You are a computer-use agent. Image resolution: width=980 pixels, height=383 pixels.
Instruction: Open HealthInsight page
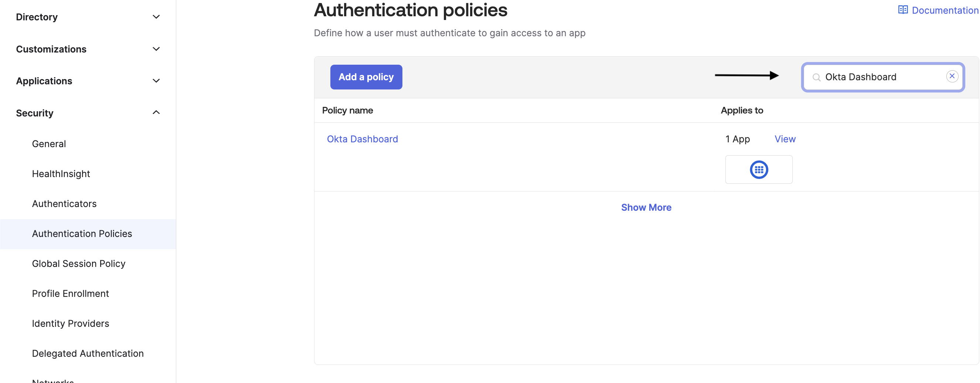click(x=61, y=174)
